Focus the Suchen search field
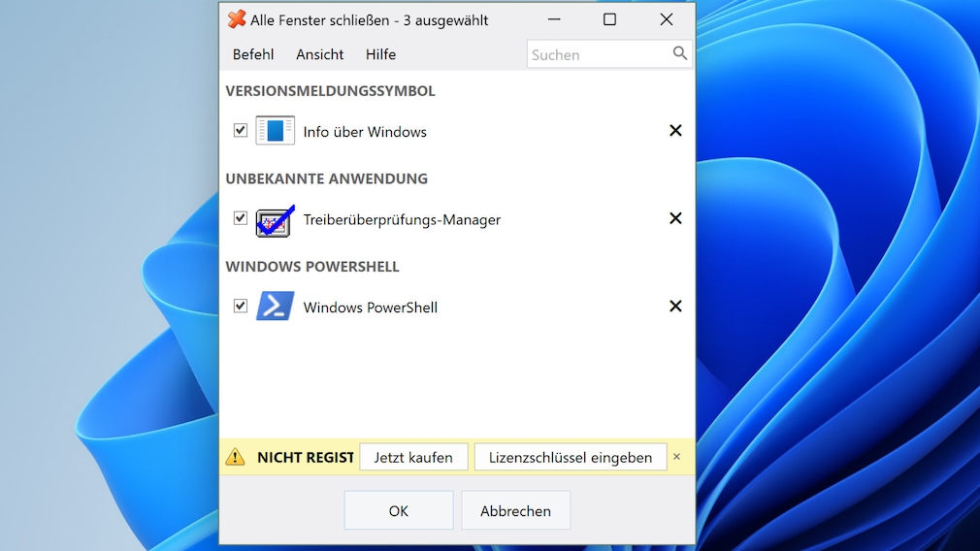980x551 pixels. click(597, 54)
